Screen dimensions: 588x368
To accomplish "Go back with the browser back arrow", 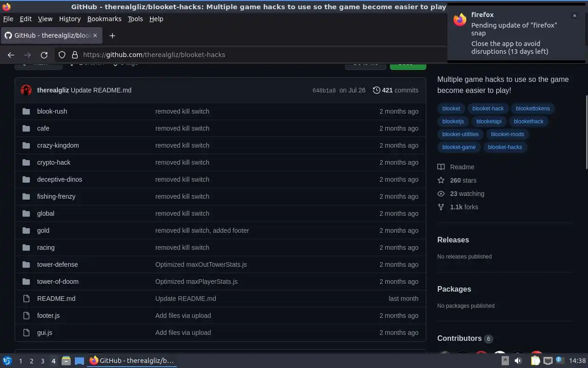I will [x=11, y=55].
